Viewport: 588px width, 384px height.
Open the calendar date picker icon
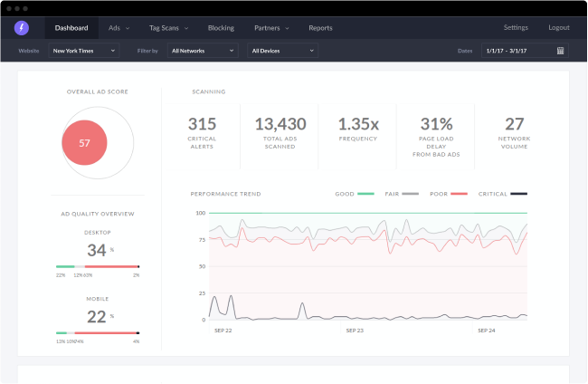pyautogui.click(x=561, y=51)
